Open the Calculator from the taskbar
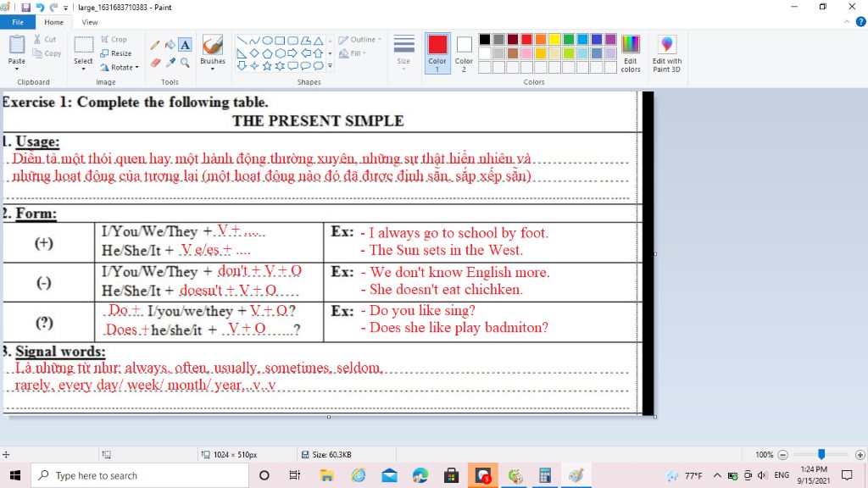 [x=545, y=475]
